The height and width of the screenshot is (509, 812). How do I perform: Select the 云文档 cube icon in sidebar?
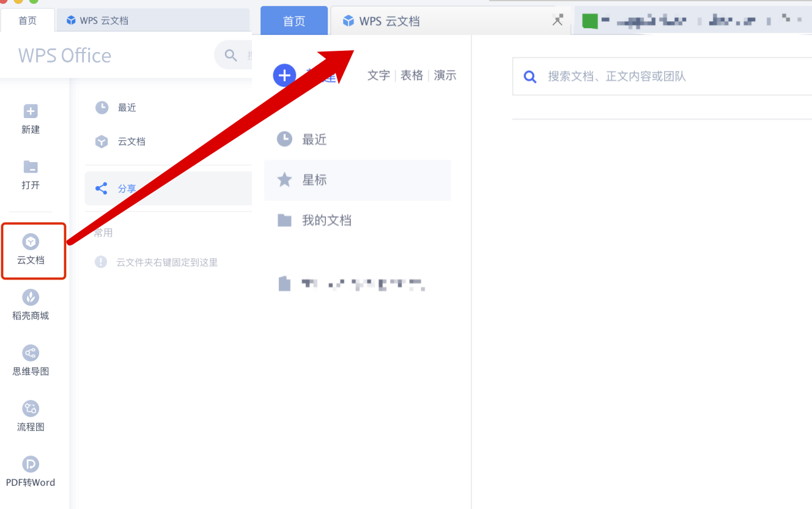click(31, 242)
